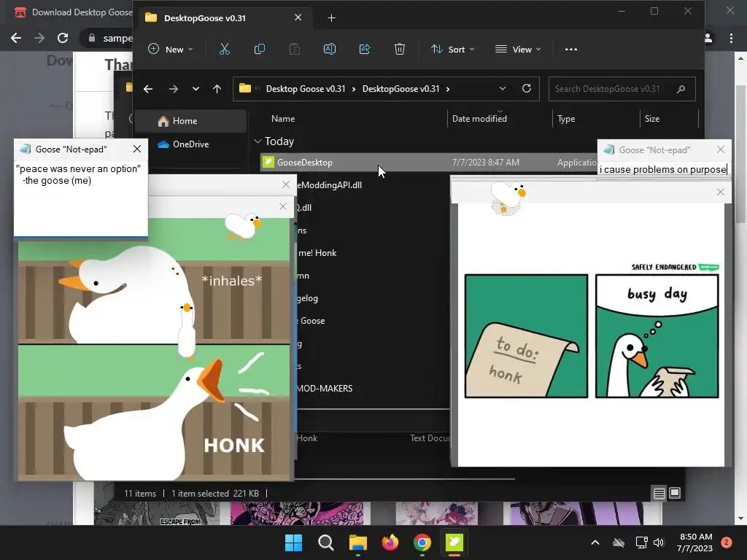Click the Paste icon in Explorer toolbar
The height and width of the screenshot is (560, 747).
(x=295, y=49)
